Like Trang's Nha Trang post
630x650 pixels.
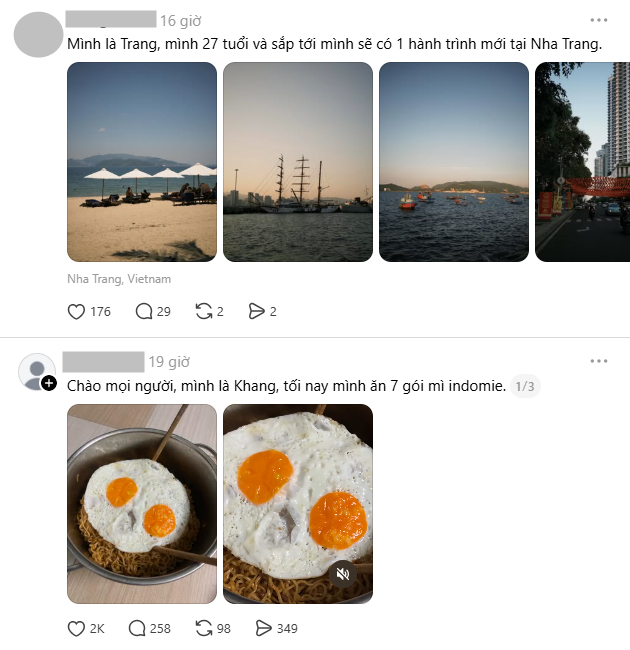pos(77,312)
